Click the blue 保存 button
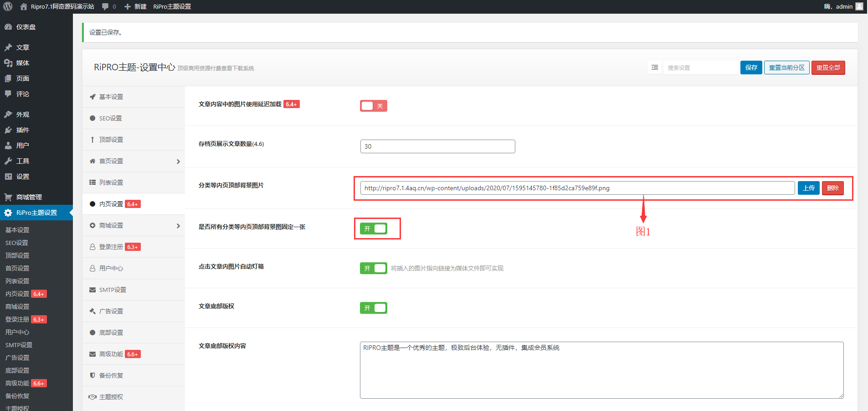Screen dimensions: 868x411 tap(751, 68)
